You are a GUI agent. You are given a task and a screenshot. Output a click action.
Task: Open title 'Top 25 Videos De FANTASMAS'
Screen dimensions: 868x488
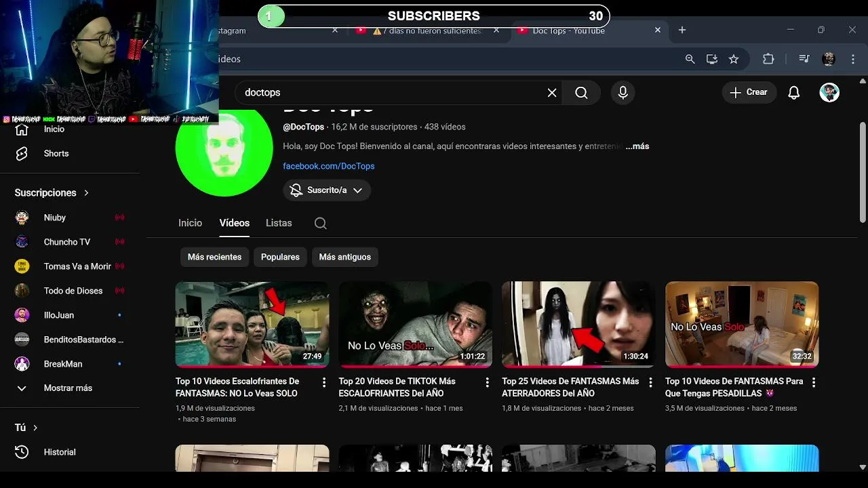570,387
